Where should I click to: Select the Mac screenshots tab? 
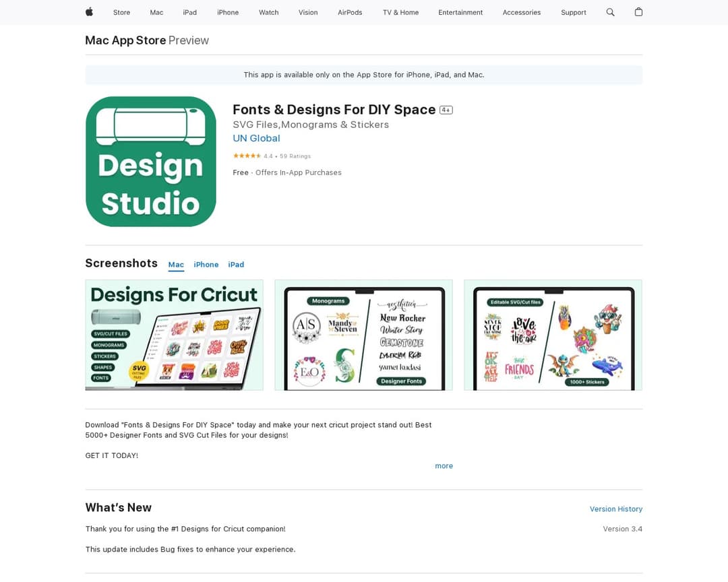click(176, 265)
